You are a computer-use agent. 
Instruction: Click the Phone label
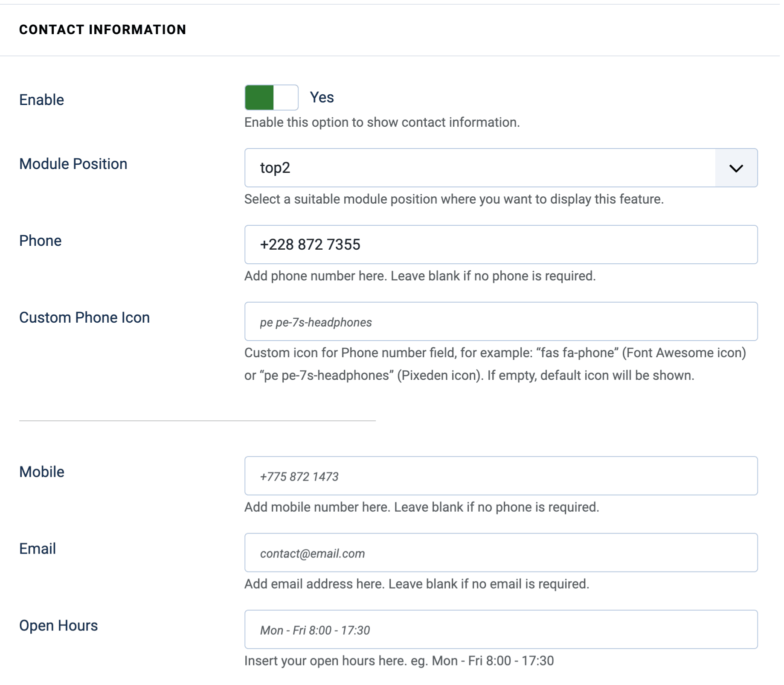[x=40, y=240]
